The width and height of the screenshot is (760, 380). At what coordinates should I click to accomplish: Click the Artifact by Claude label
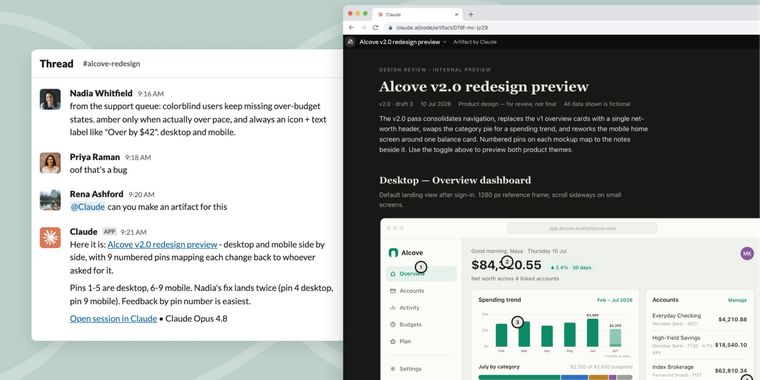click(x=475, y=42)
